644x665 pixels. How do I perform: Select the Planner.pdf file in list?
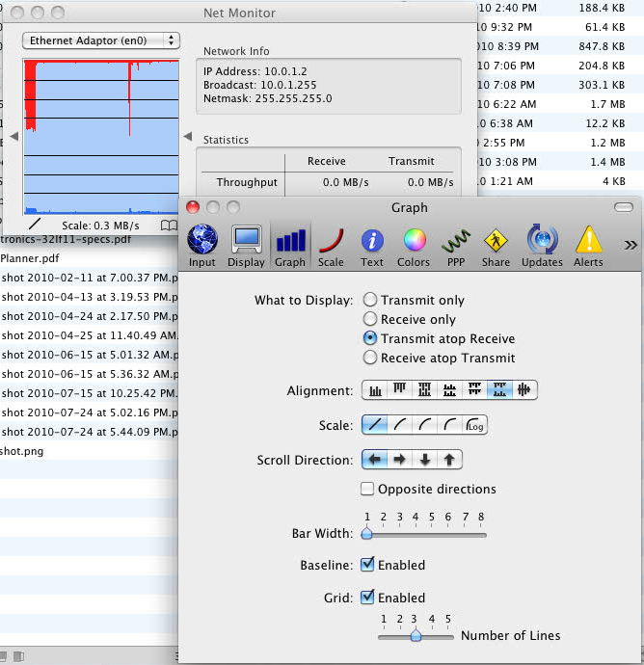point(30,258)
